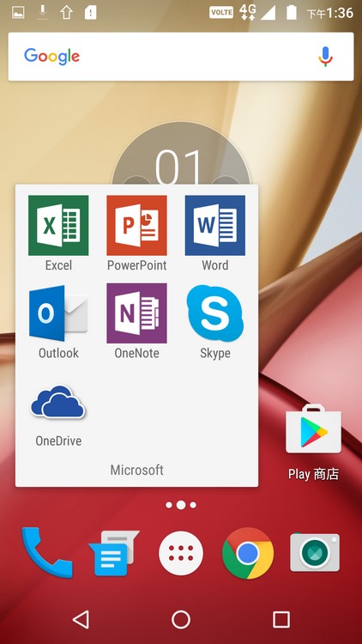Launch the Chrome browser
362x644 pixels.
[248, 553]
